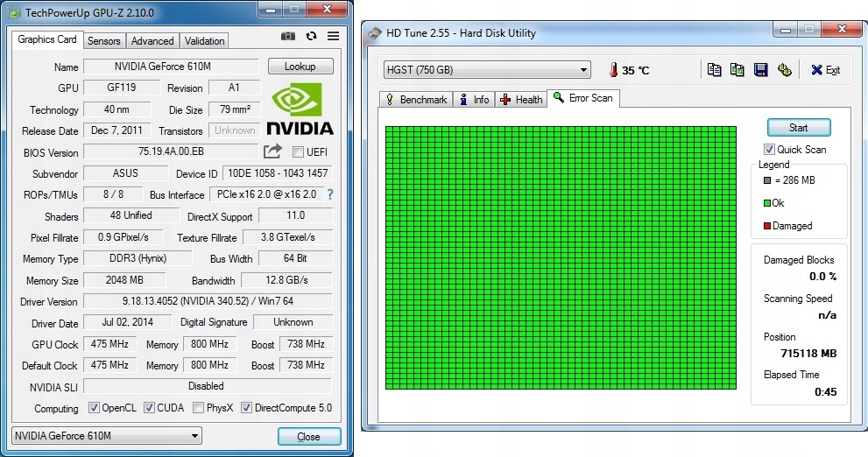Switch to the Graphics Card tab
Screen dimensions: 868x457
click(x=47, y=39)
